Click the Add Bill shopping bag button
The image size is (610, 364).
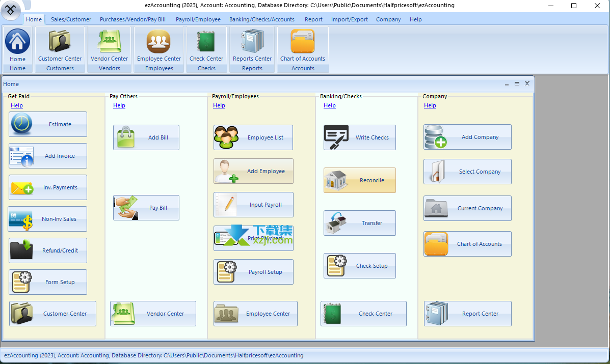tap(146, 137)
